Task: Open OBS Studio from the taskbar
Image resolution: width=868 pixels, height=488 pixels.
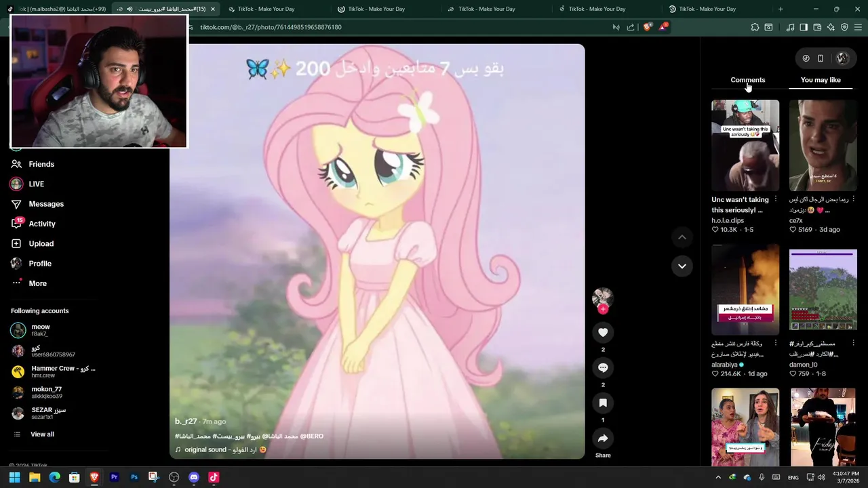Action: pyautogui.click(x=174, y=477)
